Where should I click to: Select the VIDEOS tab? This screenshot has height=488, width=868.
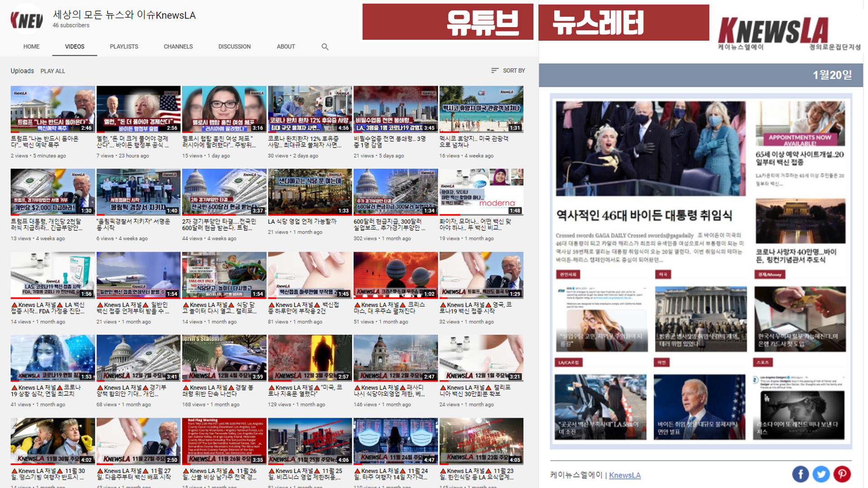click(x=75, y=47)
